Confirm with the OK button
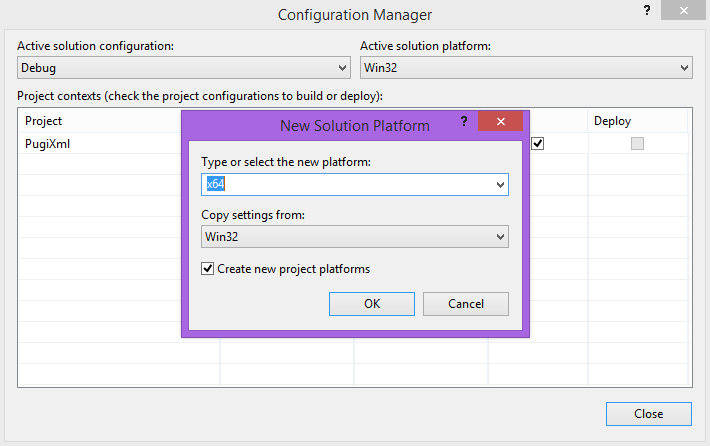Screen dimensions: 710x446 [372, 304]
